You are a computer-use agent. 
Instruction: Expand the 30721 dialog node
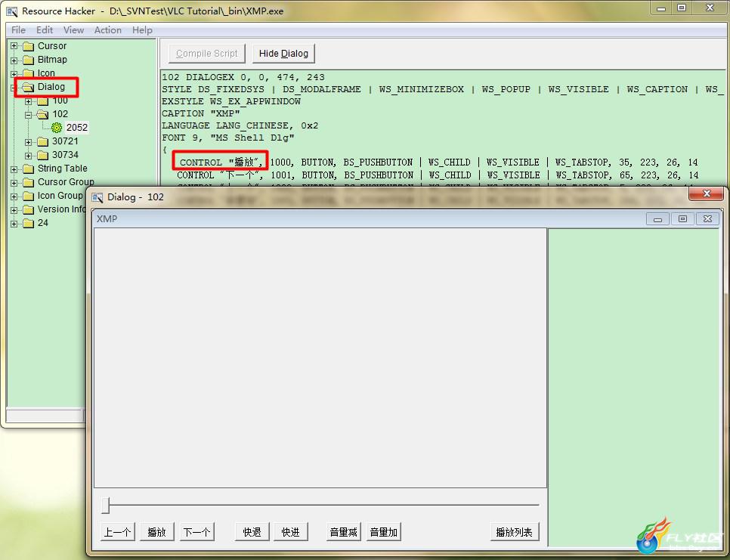tap(29, 142)
